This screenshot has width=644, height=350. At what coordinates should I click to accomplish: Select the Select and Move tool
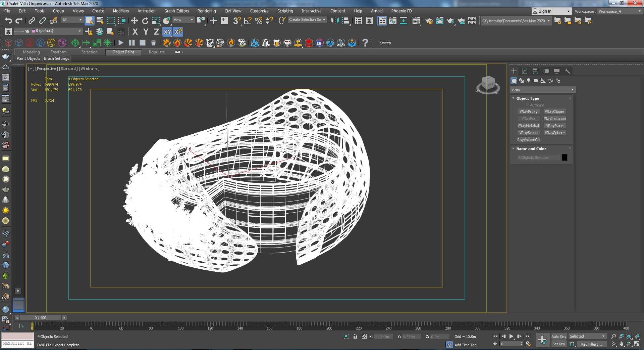coord(135,21)
